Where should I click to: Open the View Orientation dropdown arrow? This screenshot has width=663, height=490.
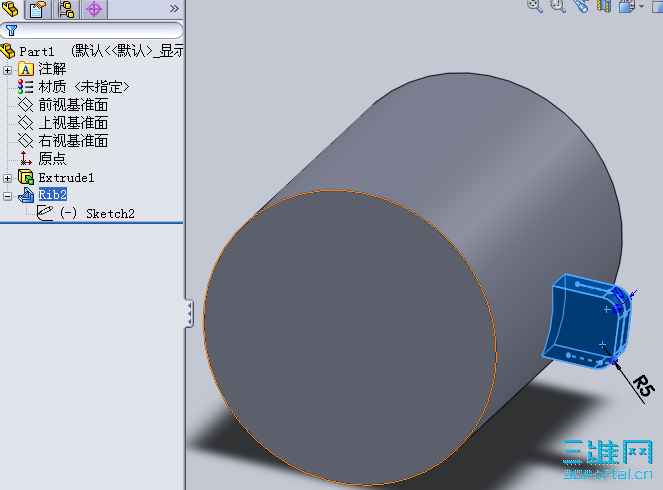tap(641, 6)
